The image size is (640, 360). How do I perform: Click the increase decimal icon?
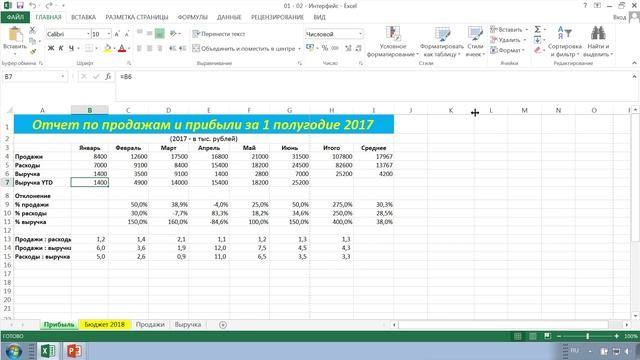click(x=348, y=48)
